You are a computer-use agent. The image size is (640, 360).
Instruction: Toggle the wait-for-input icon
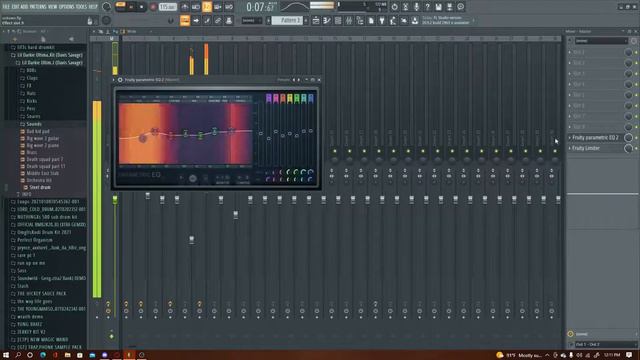point(196,7)
